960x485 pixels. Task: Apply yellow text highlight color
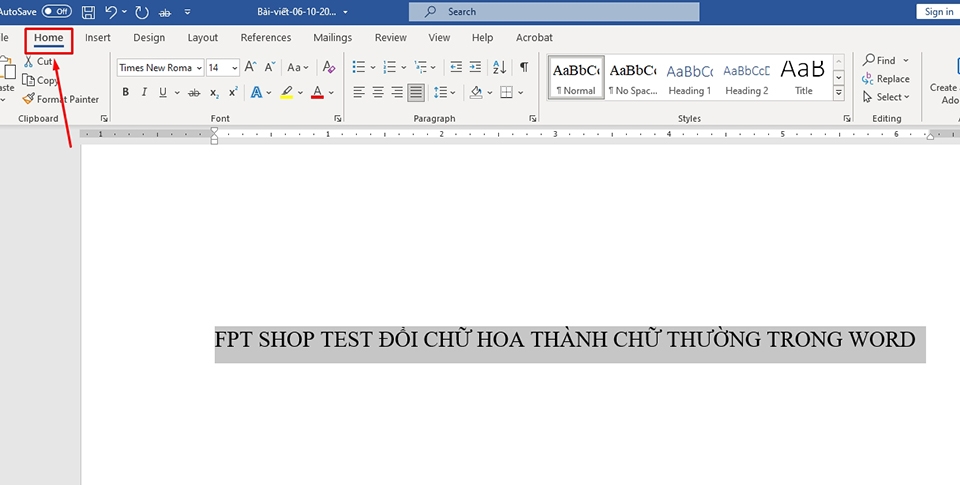click(287, 92)
